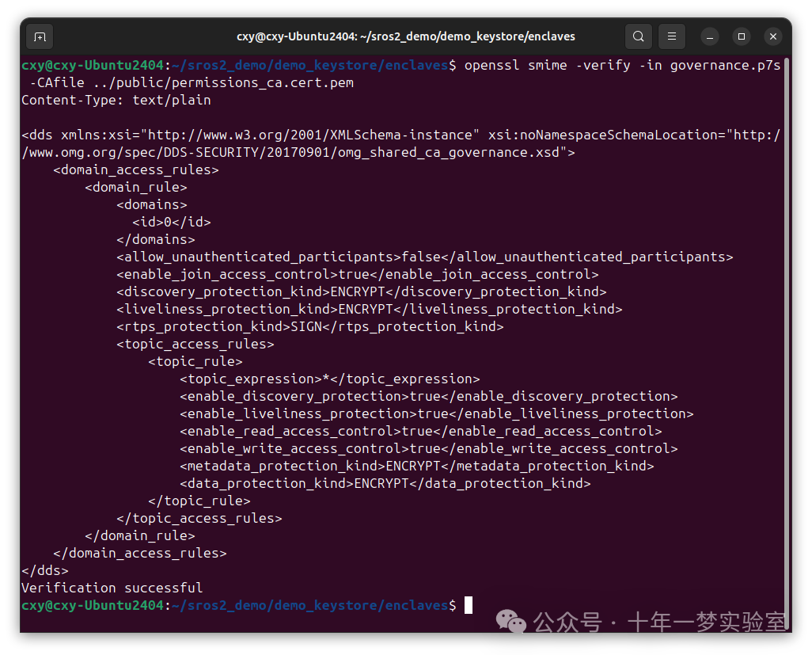Click the 'Verification successful' message
Viewport: 812px width, 655px height.
(112, 588)
